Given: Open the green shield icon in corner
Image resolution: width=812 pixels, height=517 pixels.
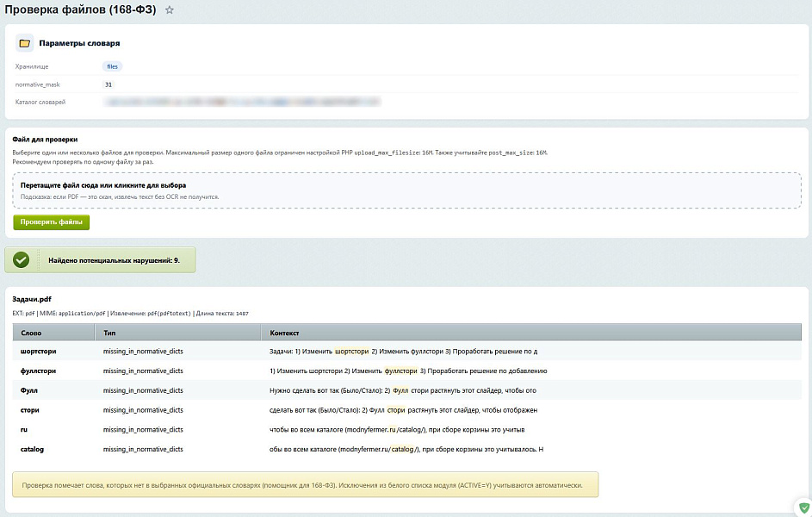Looking at the screenshot, I should click(803, 508).
